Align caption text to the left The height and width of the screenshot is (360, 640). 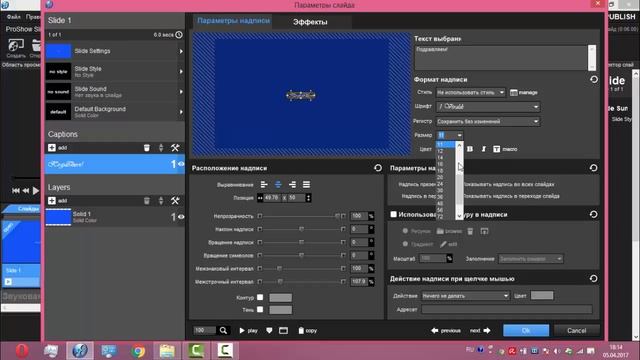coord(264,185)
